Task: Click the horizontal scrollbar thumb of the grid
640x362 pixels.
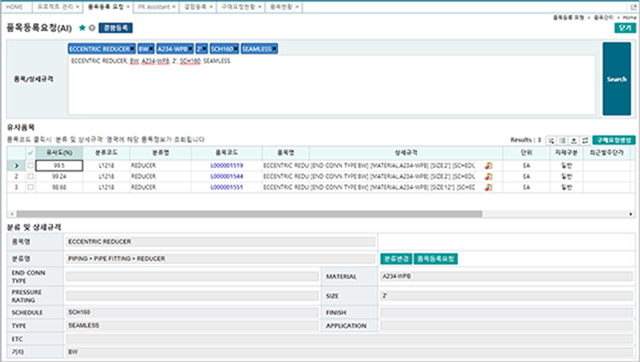Action: click(x=249, y=214)
